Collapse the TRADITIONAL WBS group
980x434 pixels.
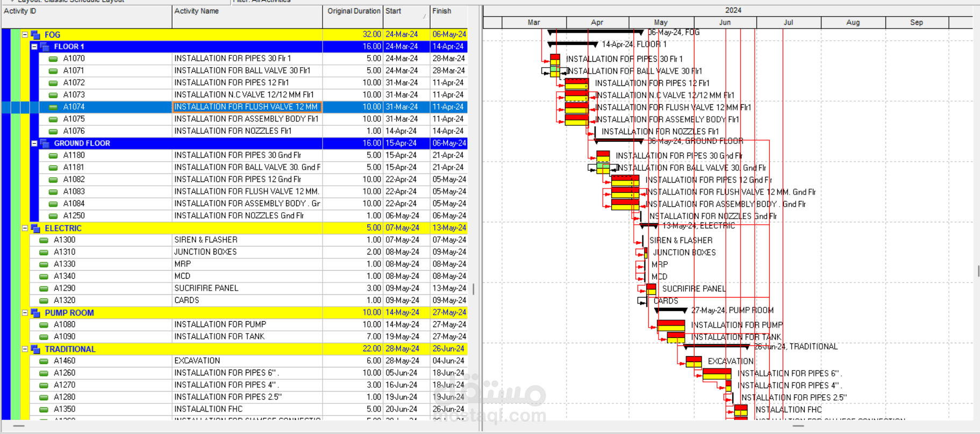[x=25, y=349]
